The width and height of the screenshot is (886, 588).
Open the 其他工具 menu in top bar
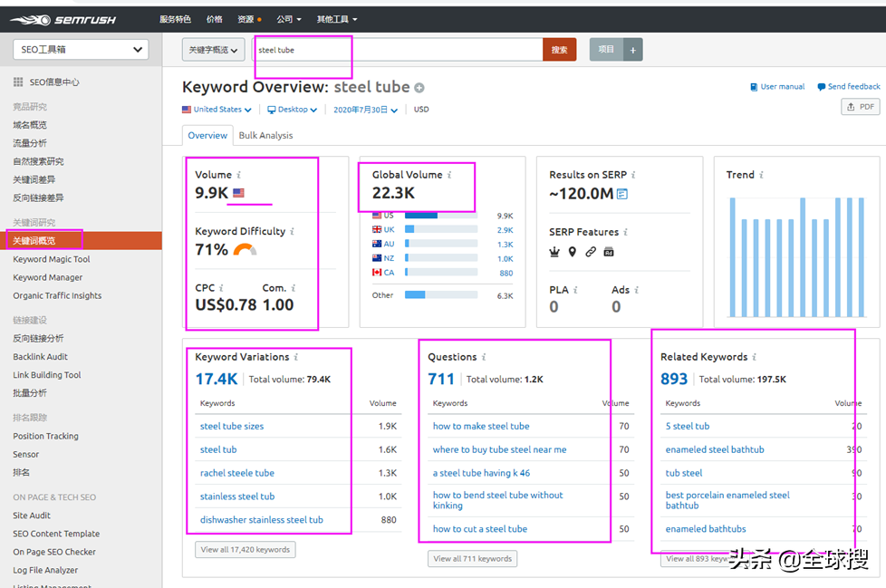pos(336,19)
